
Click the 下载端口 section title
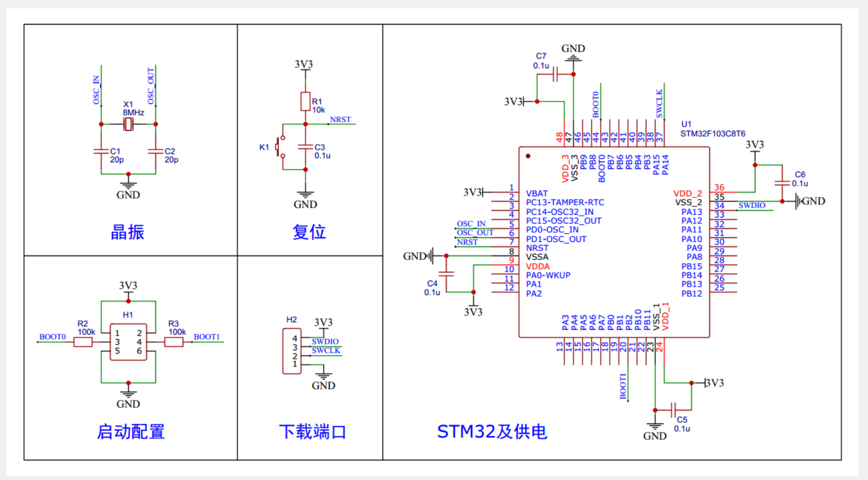pyautogui.click(x=312, y=432)
